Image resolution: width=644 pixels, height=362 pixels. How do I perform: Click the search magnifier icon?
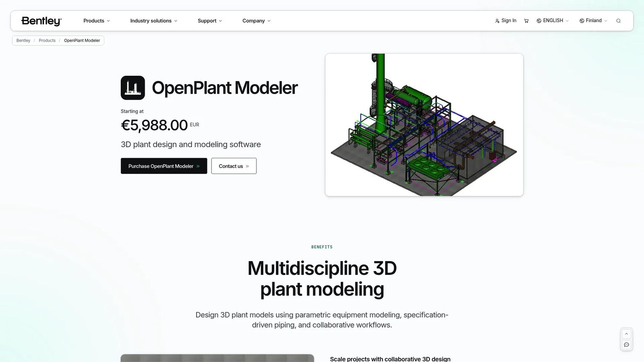618,21
